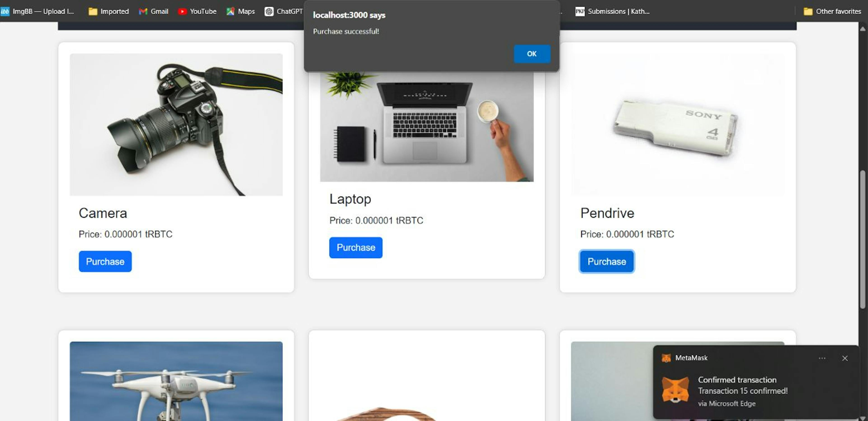Click the Camera Purchase button
Screen dimensions: 868x421
click(x=105, y=261)
